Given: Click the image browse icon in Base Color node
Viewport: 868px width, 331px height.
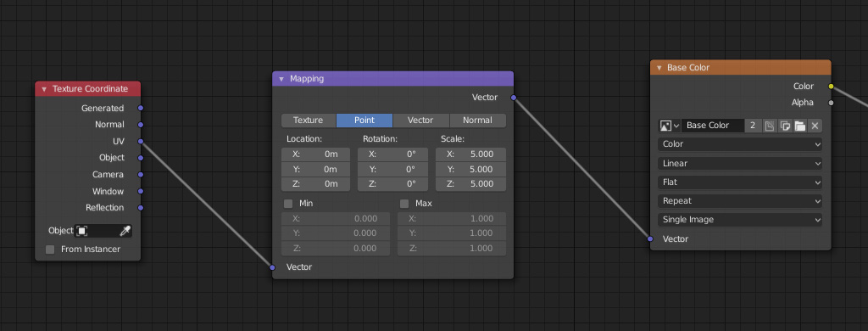Looking at the screenshot, I should click(x=669, y=126).
